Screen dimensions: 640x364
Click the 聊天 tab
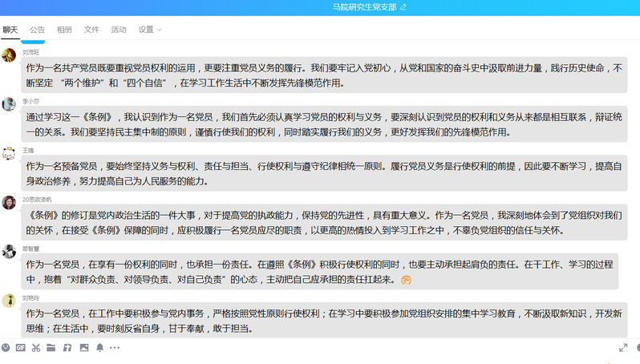pos(10,30)
